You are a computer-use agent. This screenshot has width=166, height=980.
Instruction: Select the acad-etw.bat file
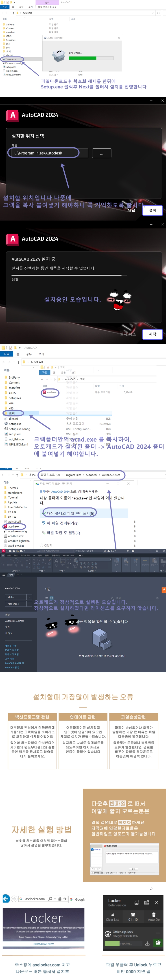tap(14, 546)
